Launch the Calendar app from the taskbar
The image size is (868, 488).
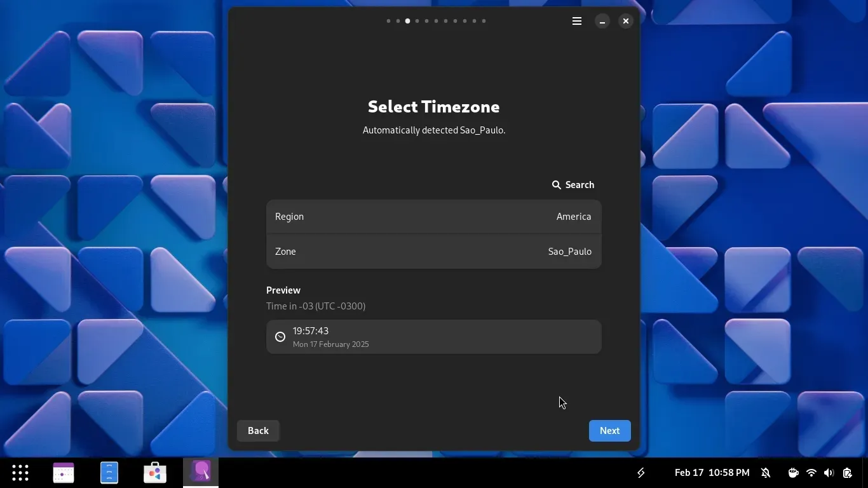point(64,473)
